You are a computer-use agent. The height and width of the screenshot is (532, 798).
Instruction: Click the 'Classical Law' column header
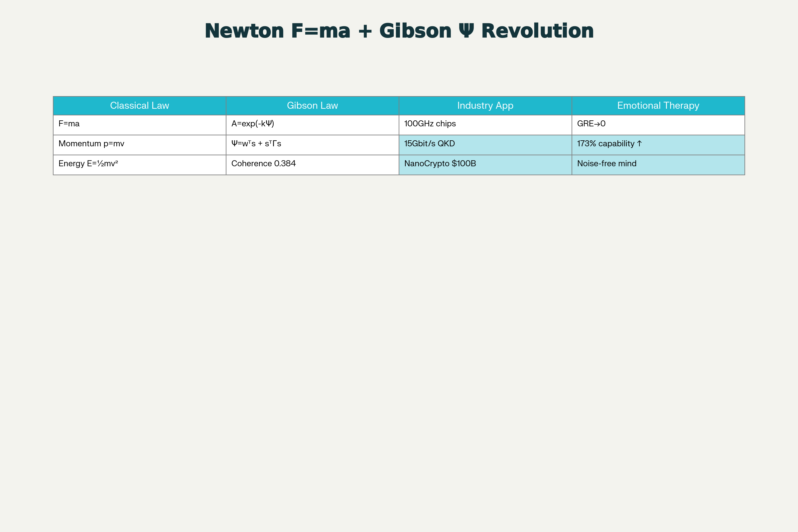click(139, 105)
